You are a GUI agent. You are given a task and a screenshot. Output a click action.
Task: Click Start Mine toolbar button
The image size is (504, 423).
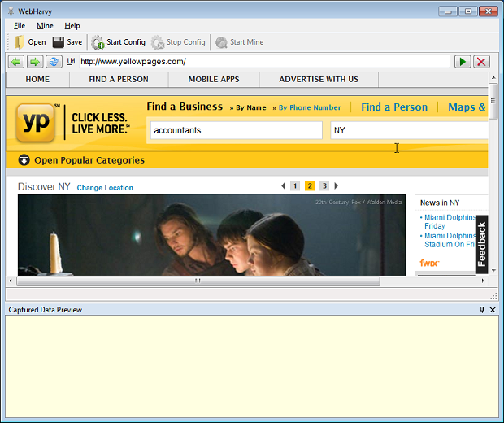tap(240, 42)
